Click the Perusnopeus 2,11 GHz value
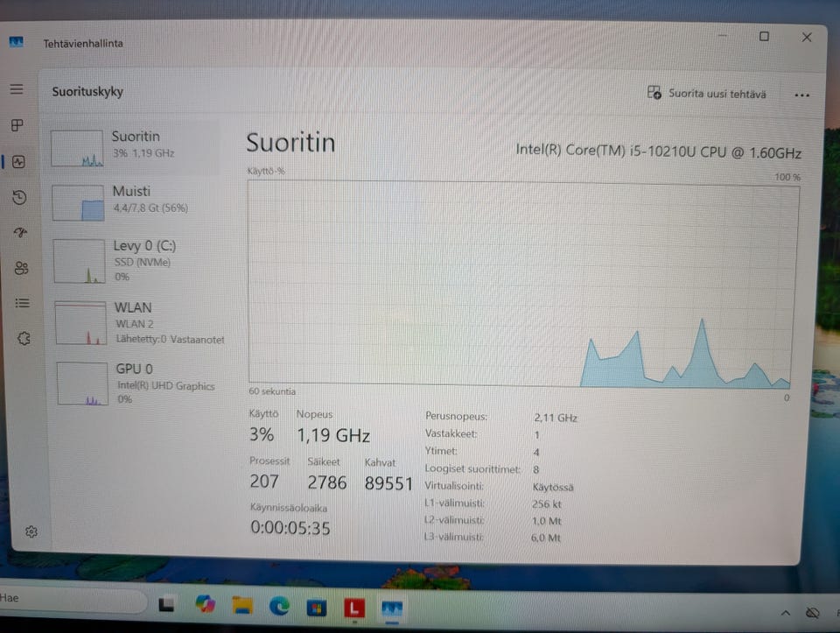The height and width of the screenshot is (633, 840). [x=556, y=418]
